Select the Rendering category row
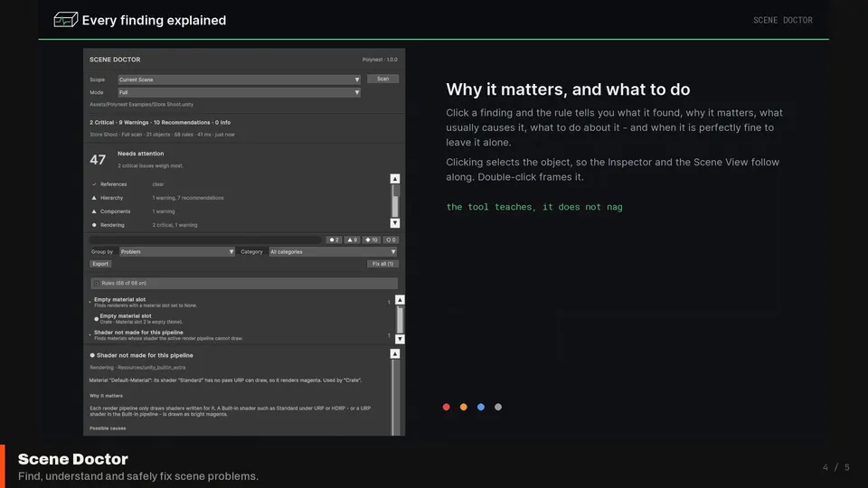Viewport: 868px width, 488px height. pyautogui.click(x=238, y=225)
